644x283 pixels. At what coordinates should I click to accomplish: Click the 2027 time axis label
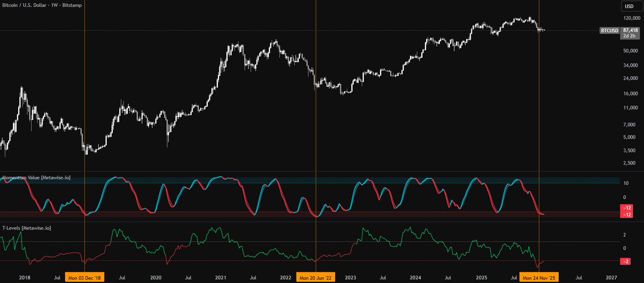[610, 278]
